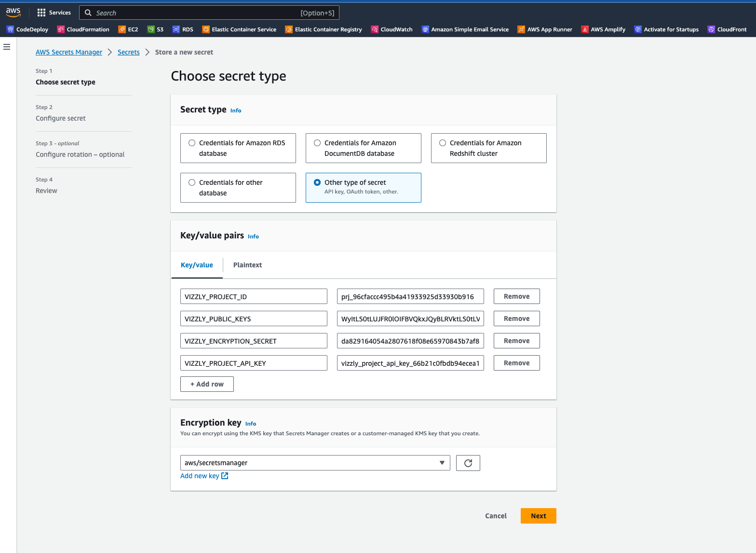Select Credentials for Amazon DocumentDB database
The height and width of the screenshot is (553, 756).
click(x=364, y=148)
